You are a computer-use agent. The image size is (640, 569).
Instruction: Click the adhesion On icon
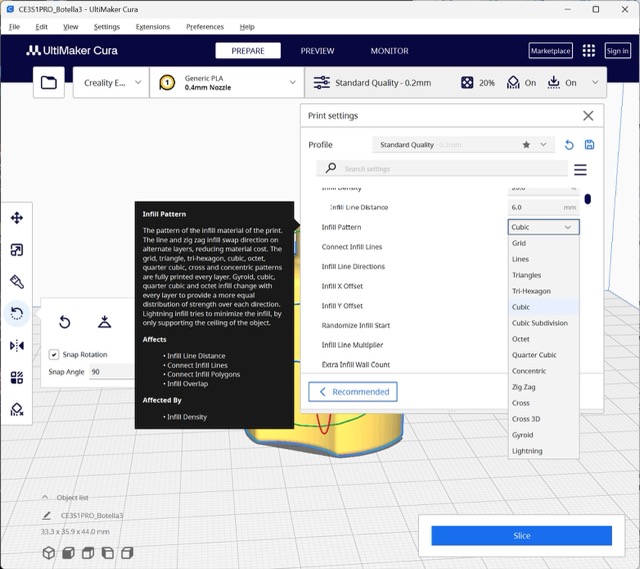point(553,82)
